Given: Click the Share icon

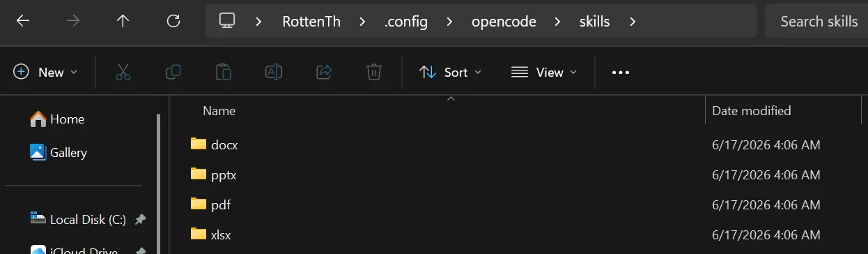Looking at the screenshot, I should click(x=324, y=72).
